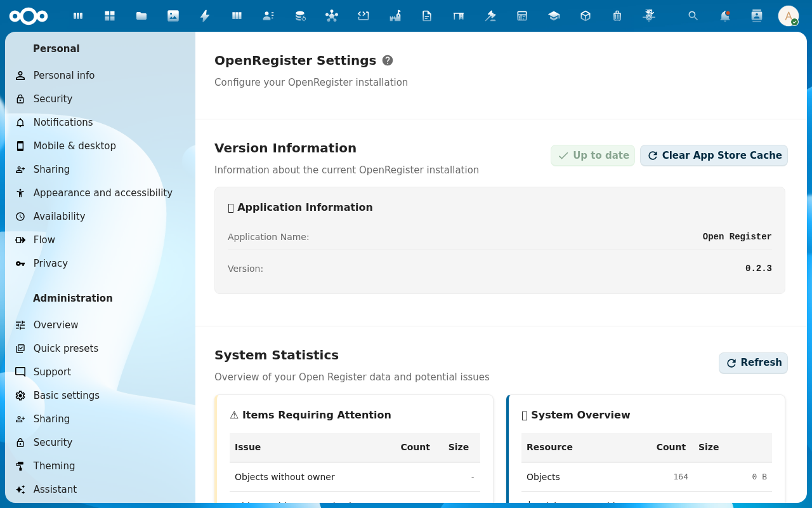812x508 pixels.
Task: Open Quick presets in Administration
Action: pyautogui.click(x=100, y=348)
